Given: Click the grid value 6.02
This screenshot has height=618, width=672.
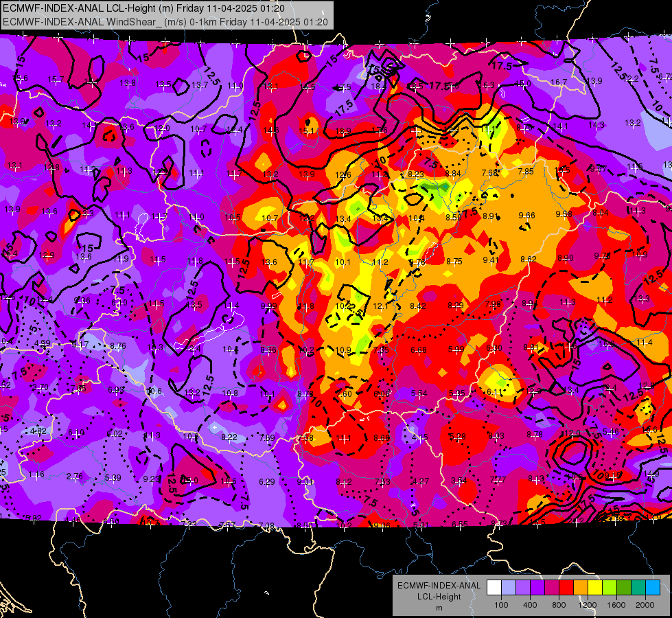Looking at the screenshot, I should [x=115, y=433].
